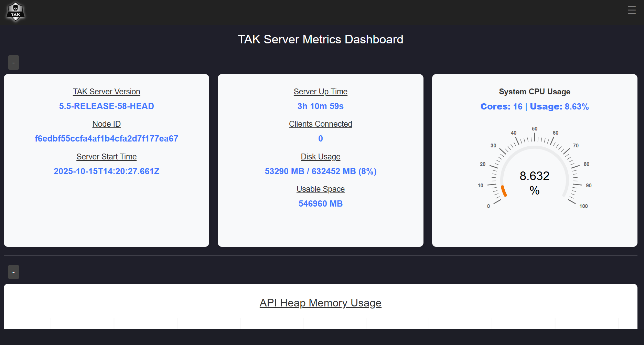Click the orange CPU gauge indicator
The width and height of the screenshot is (644, 345).
[504, 191]
